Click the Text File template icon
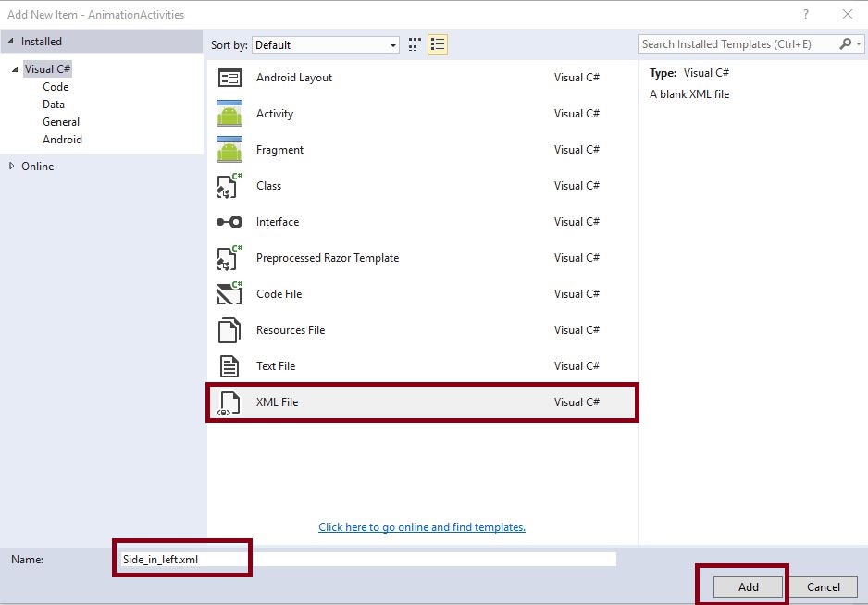 [x=229, y=366]
